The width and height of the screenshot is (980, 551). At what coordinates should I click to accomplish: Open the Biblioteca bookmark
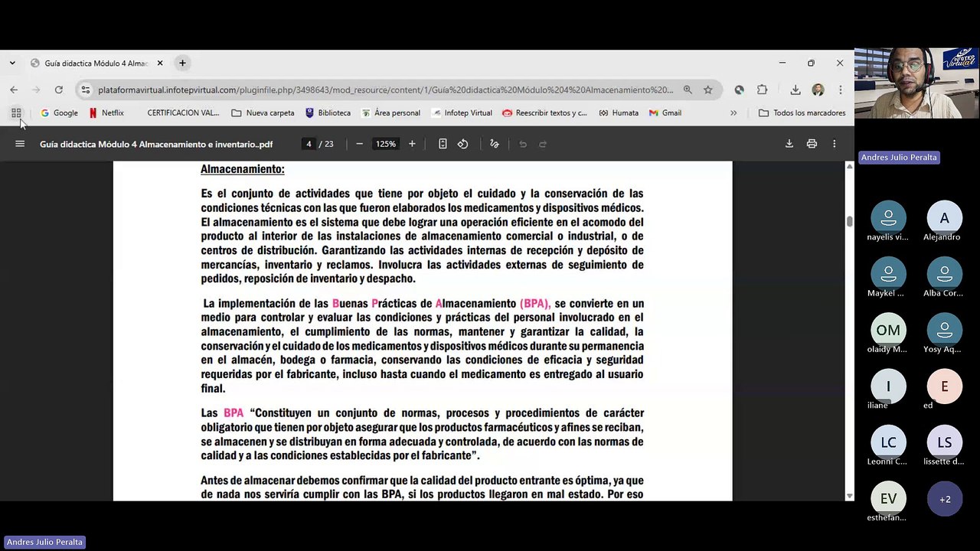click(328, 112)
